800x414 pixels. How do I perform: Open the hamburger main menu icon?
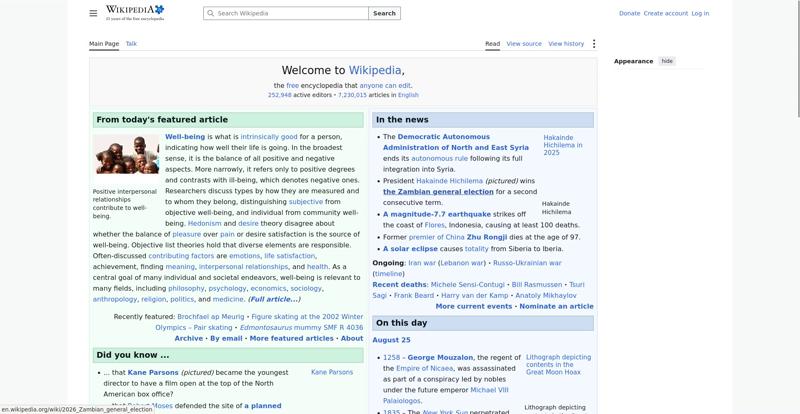(93, 13)
